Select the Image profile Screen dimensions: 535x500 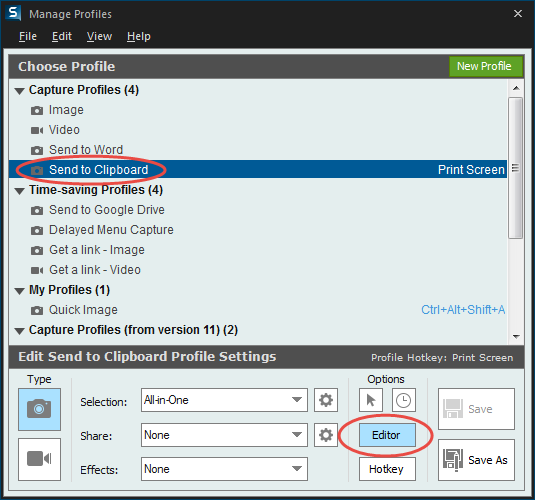tap(258, 110)
